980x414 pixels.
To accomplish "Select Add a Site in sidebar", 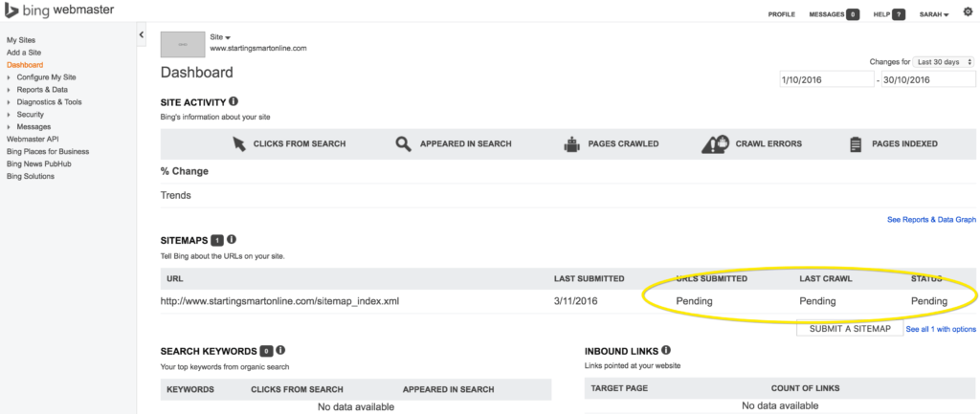I will coord(24,53).
